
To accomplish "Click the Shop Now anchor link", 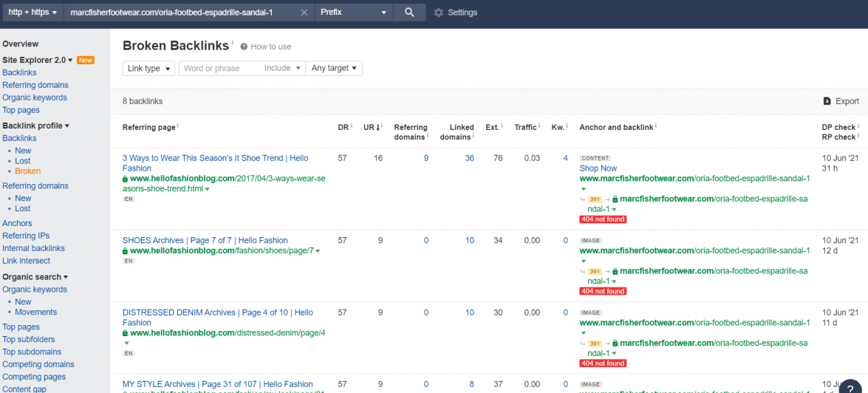I will point(598,168).
